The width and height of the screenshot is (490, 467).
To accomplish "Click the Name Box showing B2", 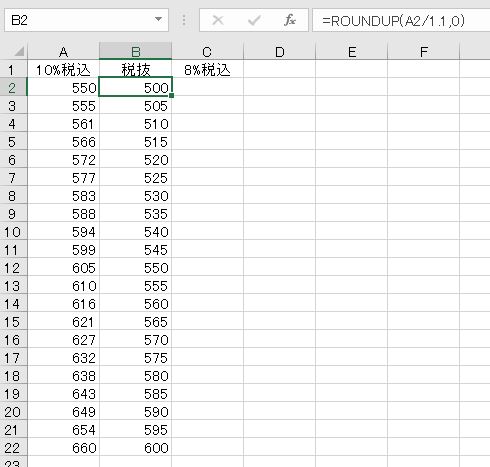I will pyautogui.click(x=86, y=20).
